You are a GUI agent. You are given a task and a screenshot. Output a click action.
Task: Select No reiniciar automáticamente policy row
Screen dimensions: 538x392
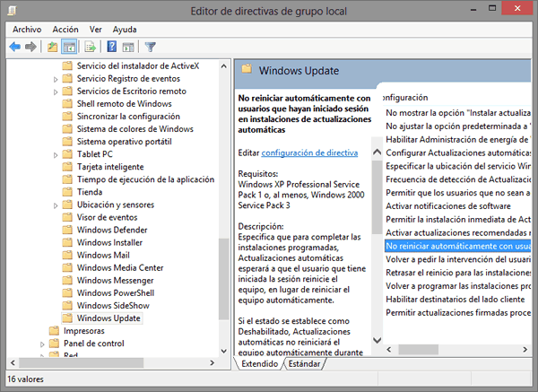[457, 246]
